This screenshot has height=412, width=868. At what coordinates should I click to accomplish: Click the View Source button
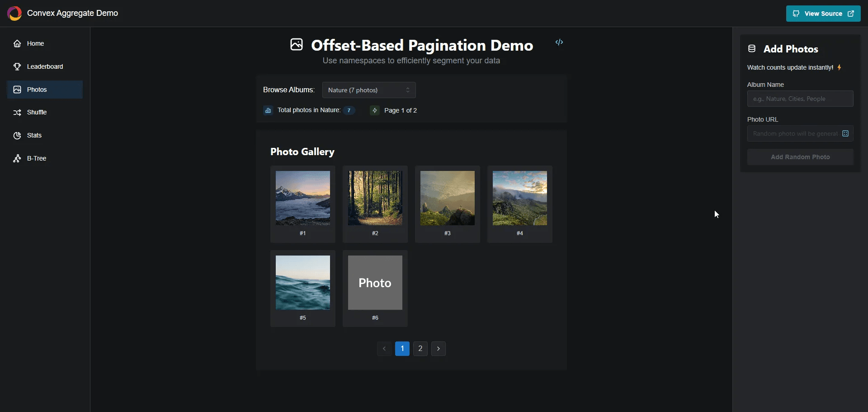click(823, 14)
